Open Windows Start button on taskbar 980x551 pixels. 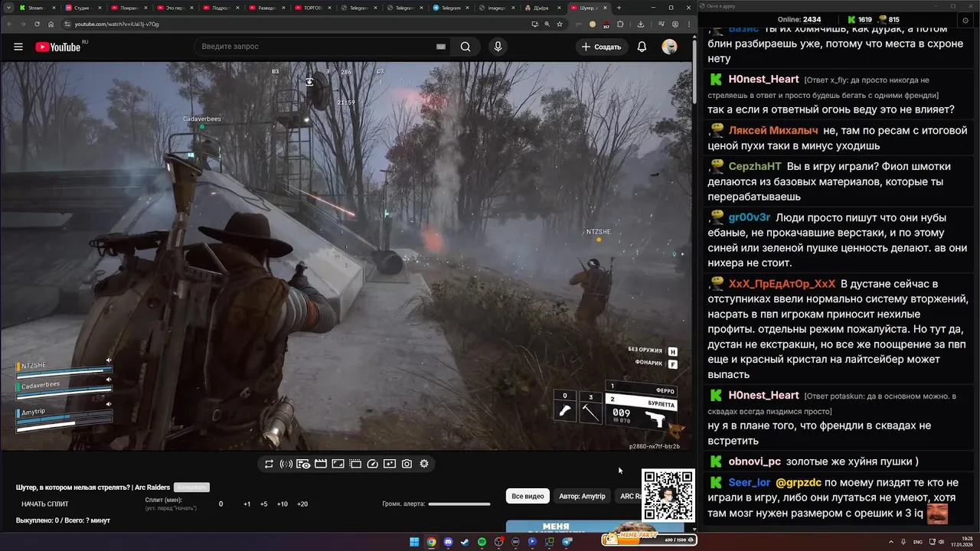point(414,542)
